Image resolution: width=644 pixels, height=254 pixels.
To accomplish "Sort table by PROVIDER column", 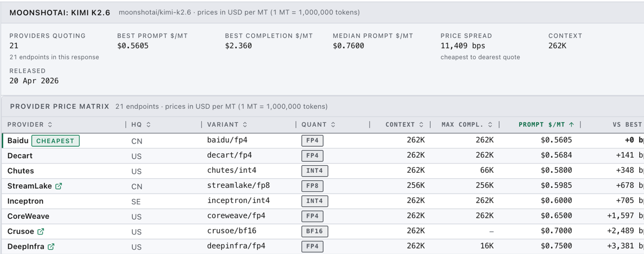I will point(30,125).
